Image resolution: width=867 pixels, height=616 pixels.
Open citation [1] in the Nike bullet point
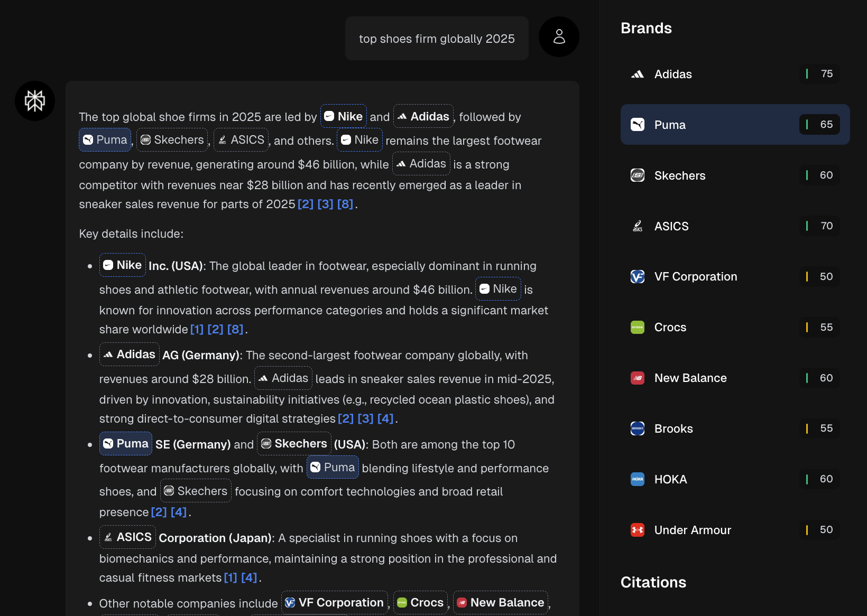click(197, 329)
